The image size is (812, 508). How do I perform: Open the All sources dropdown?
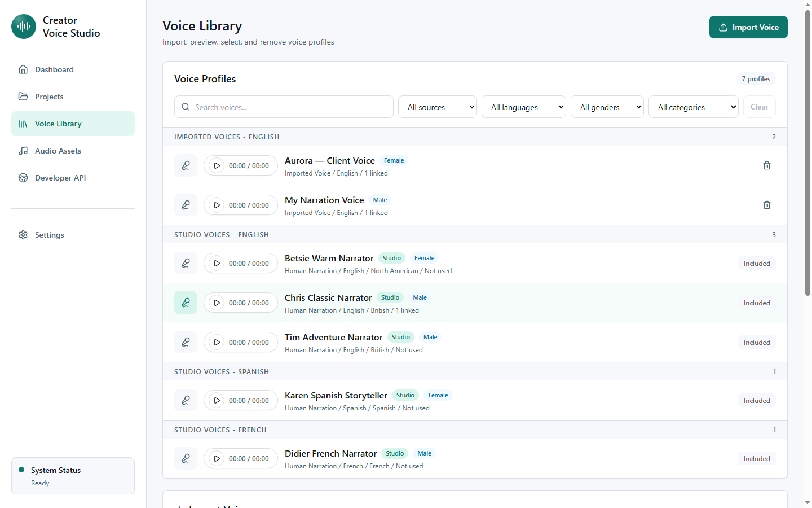[438, 107]
